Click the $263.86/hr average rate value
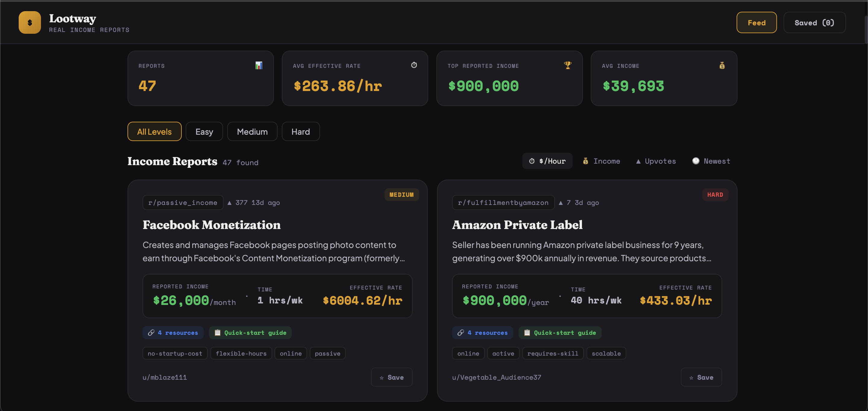Screen dimensions: 868x411 [338, 86]
